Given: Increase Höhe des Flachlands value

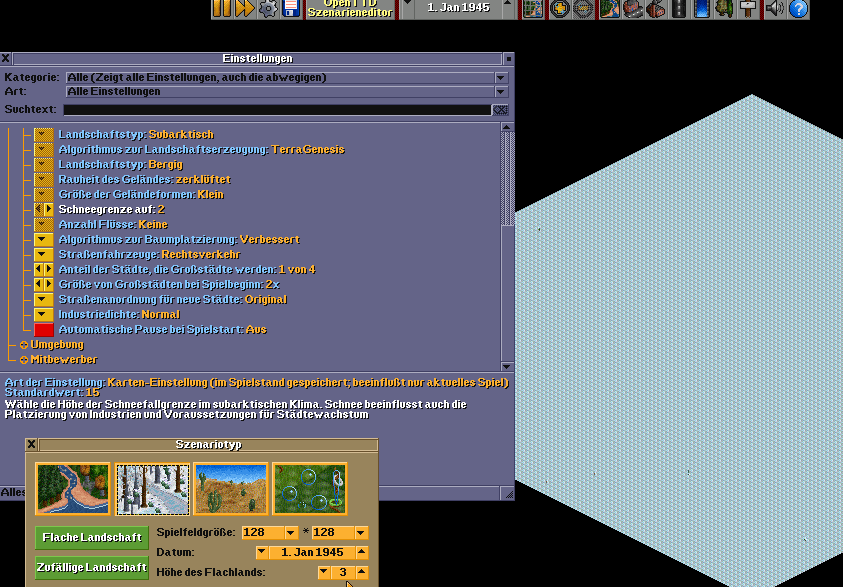Looking at the screenshot, I should pyautogui.click(x=362, y=572).
